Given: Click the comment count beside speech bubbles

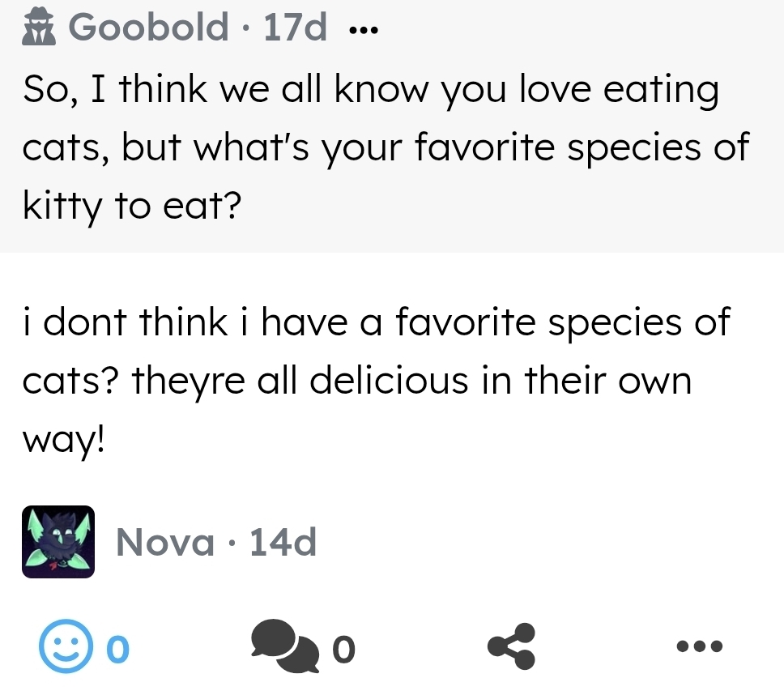Looking at the screenshot, I should [343, 648].
